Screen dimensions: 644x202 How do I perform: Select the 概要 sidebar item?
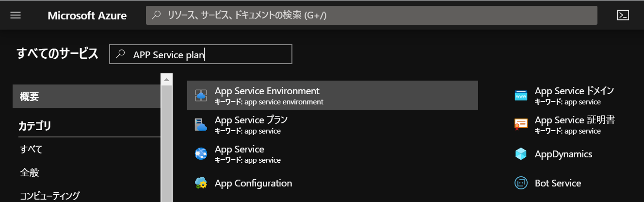(86, 96)
